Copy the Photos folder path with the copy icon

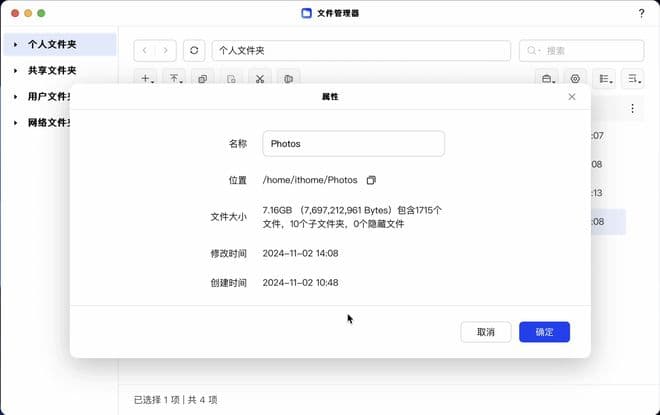(x=371, y=180)
